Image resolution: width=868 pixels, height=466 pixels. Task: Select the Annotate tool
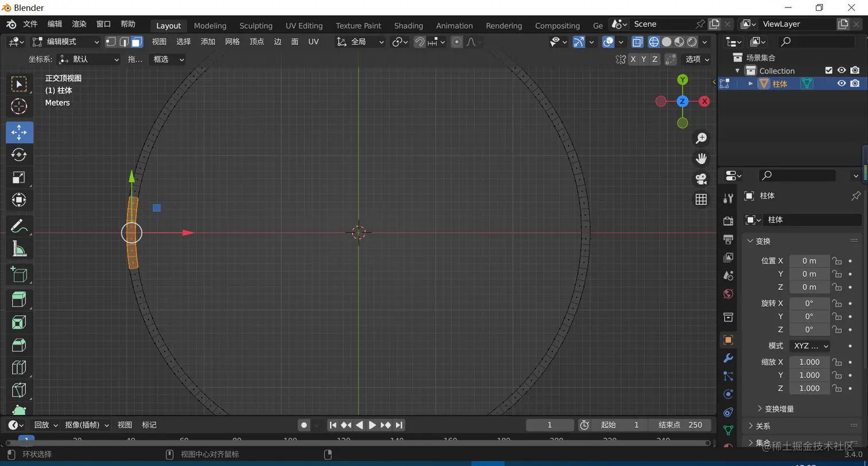coord(19,226)
